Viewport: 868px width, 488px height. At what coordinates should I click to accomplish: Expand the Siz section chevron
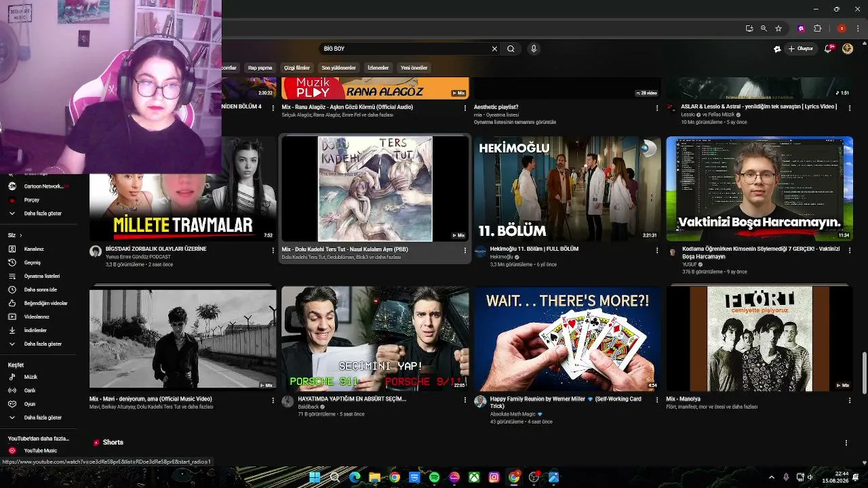[x=20, y=235]
